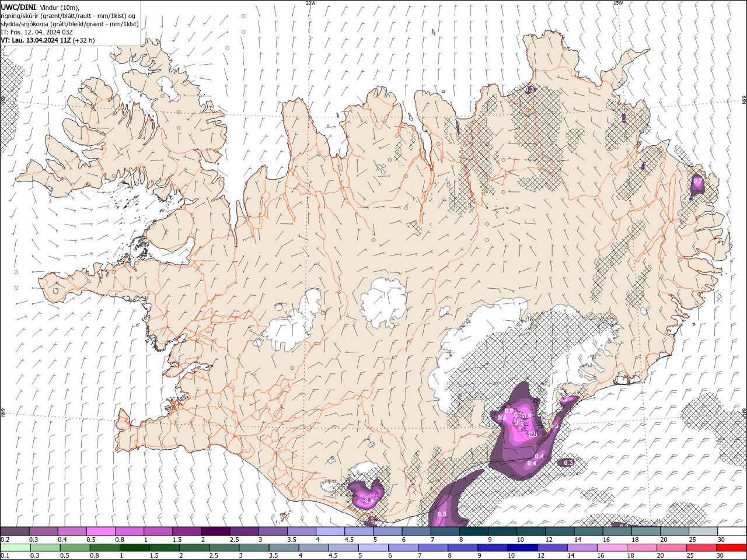Viewport: 747px width, 560px height.
Task: Select the 0.5 swatch in the rain legend row
Action: pos(75,548)
